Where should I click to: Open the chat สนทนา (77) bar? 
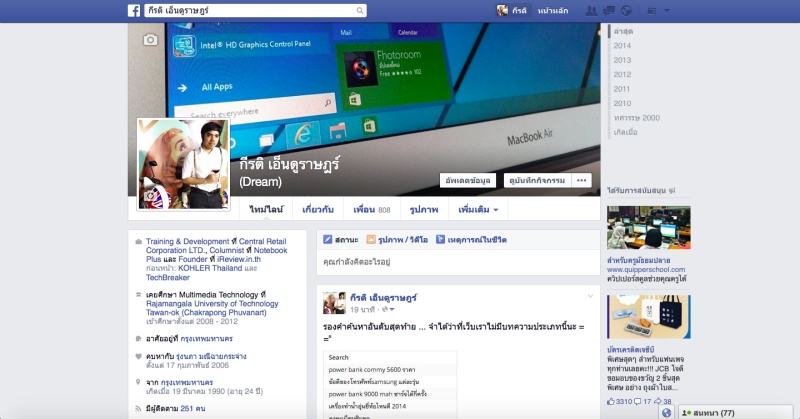tap(736, 413)
